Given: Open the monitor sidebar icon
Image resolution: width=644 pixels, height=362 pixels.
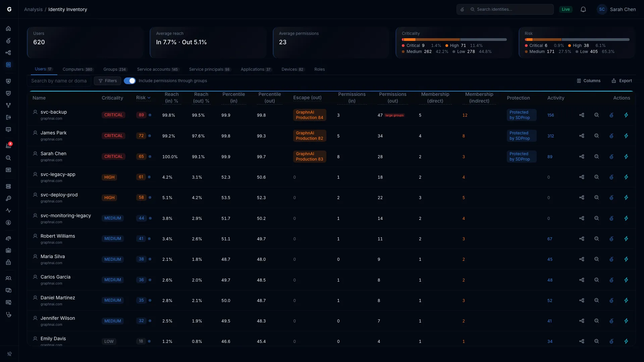Looking at the screenshot, I should click(x=8, y=129).
